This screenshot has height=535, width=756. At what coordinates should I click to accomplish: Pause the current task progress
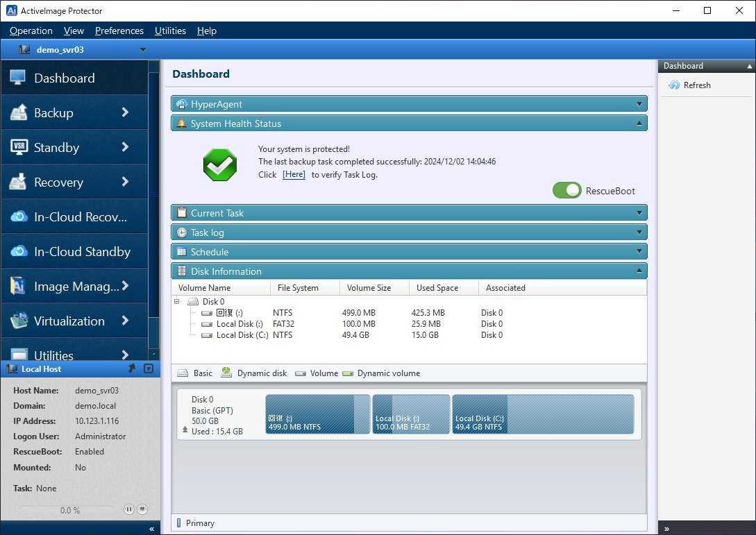click(x=129, y=509)
